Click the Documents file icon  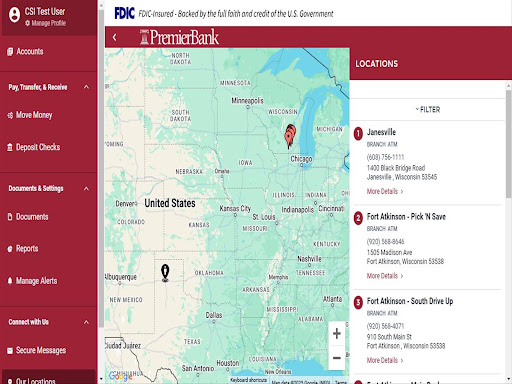[x=10, y=217]
